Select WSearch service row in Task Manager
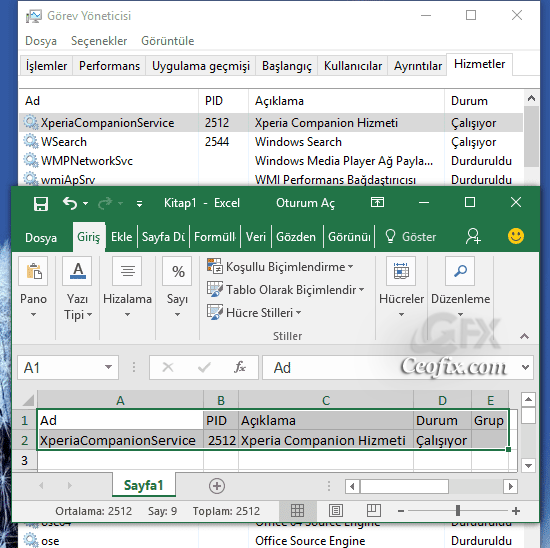This screenshot has width=550, height=548. pos(271,142)
